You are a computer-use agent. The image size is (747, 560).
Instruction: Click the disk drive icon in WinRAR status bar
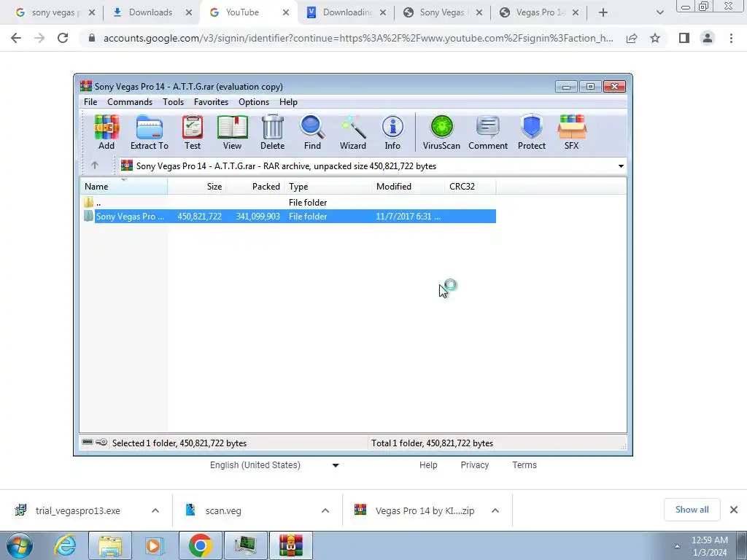pyautogui.click(x=88, y=443)
